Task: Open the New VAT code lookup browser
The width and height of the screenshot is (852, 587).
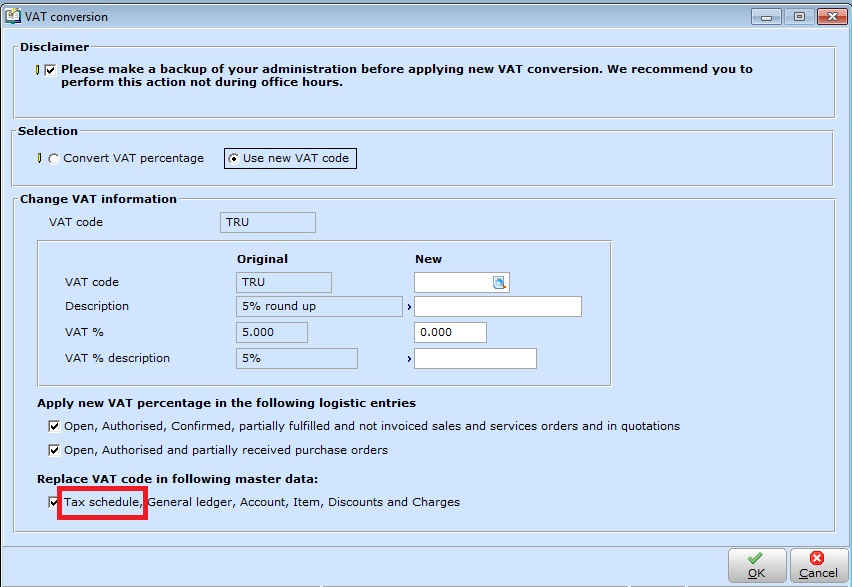Action: pos(500,283)
